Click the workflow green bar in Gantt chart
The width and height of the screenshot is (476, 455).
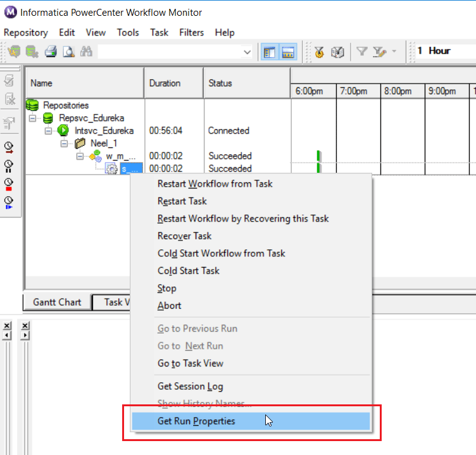tap(318, 156)
